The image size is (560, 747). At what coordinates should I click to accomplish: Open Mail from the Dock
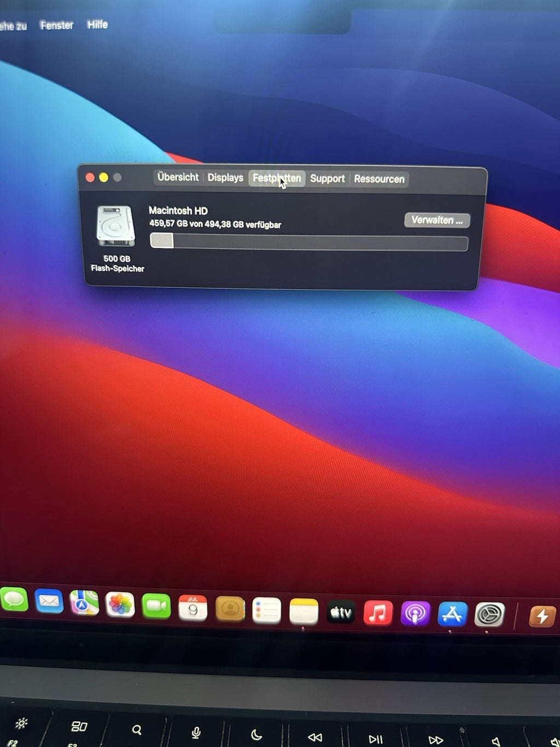[49, 601]
